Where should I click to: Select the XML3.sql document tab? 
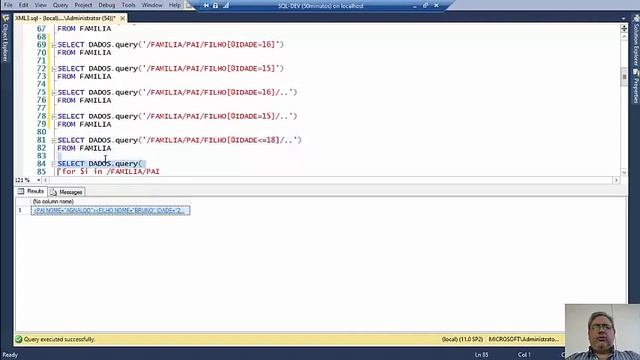pyautogui.click(x=65, y=18)
